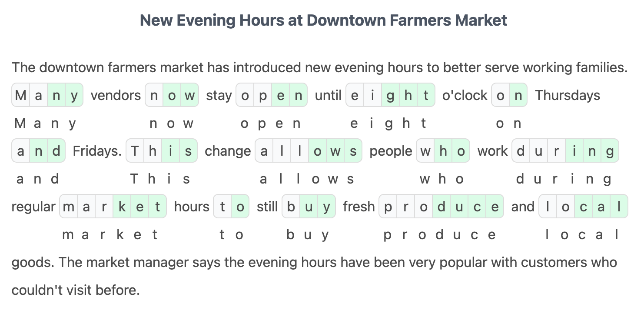
Task: Click the 'w' letter box in allows
Action: coord(335,151)
